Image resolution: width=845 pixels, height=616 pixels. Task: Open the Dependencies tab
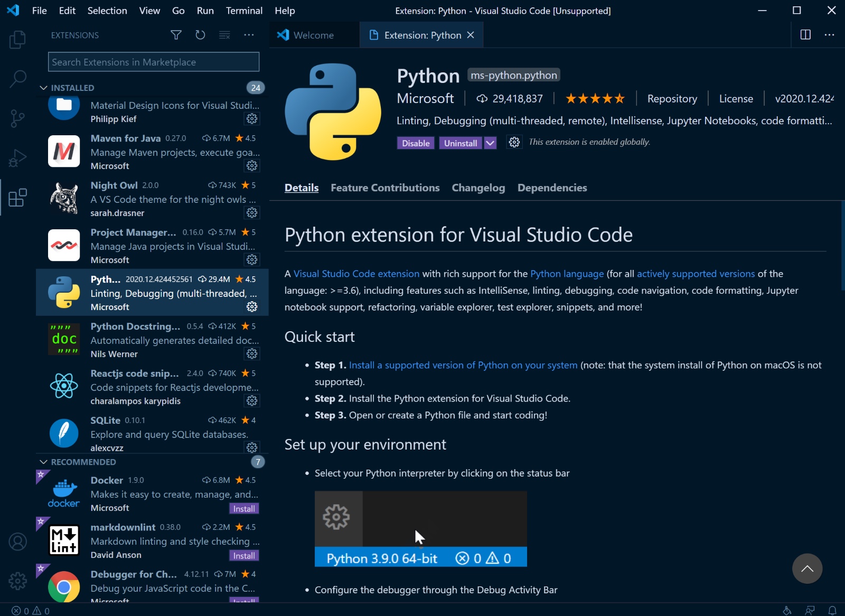click(x=552, y=188)
